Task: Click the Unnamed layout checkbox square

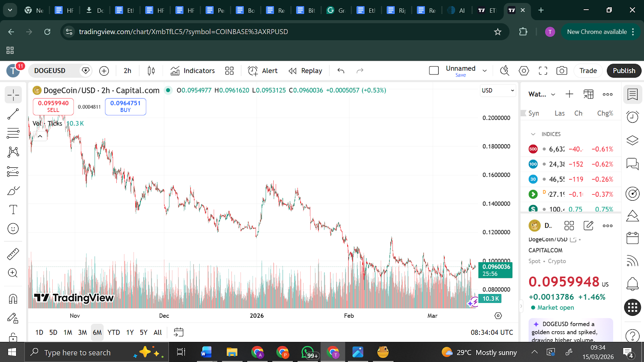Action: click(434, 71)
